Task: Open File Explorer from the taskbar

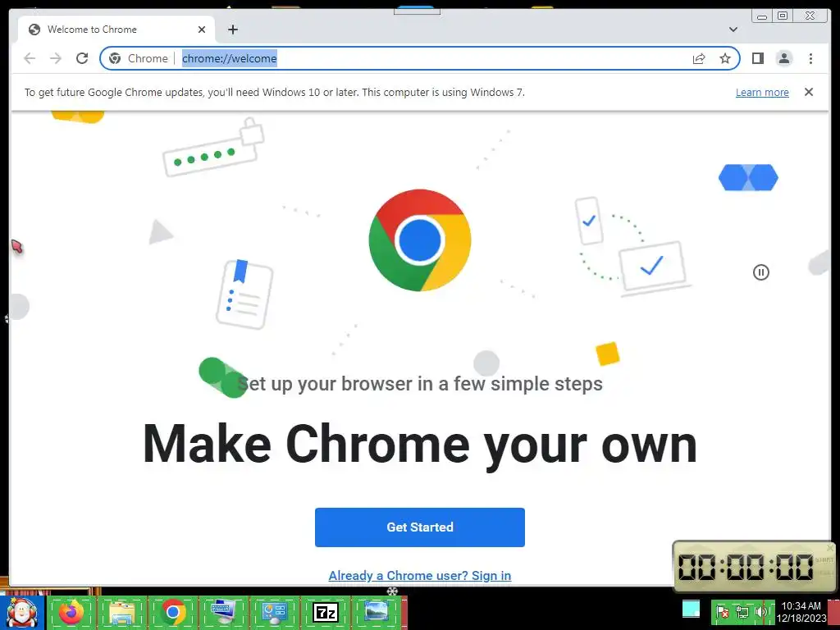Action: coord(122,612)
